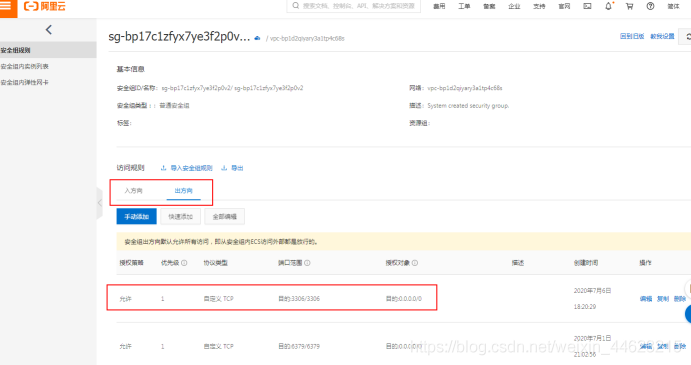
Task: Click the title sg-bp17c1zfyx7ye3f2p0v...
Action: coord(179,37)
